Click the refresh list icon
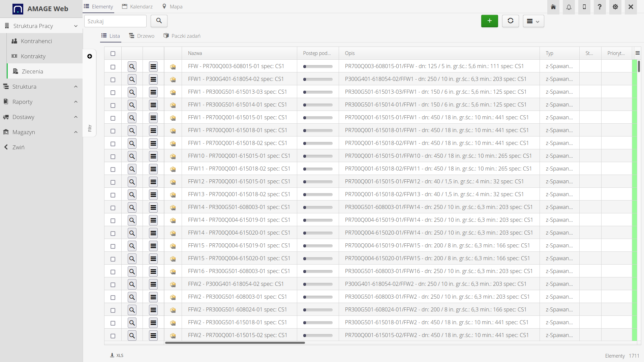Screen dimensions: 644x362 510,21
